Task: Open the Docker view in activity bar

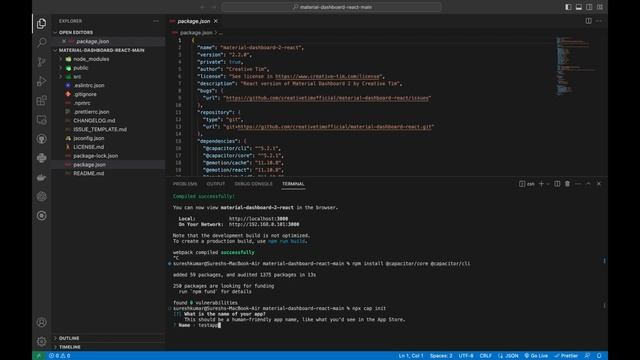Action: click(41, 177)
